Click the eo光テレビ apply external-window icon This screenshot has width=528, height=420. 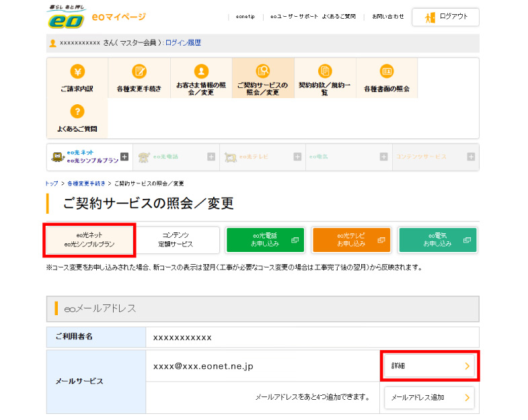(381, 240)
